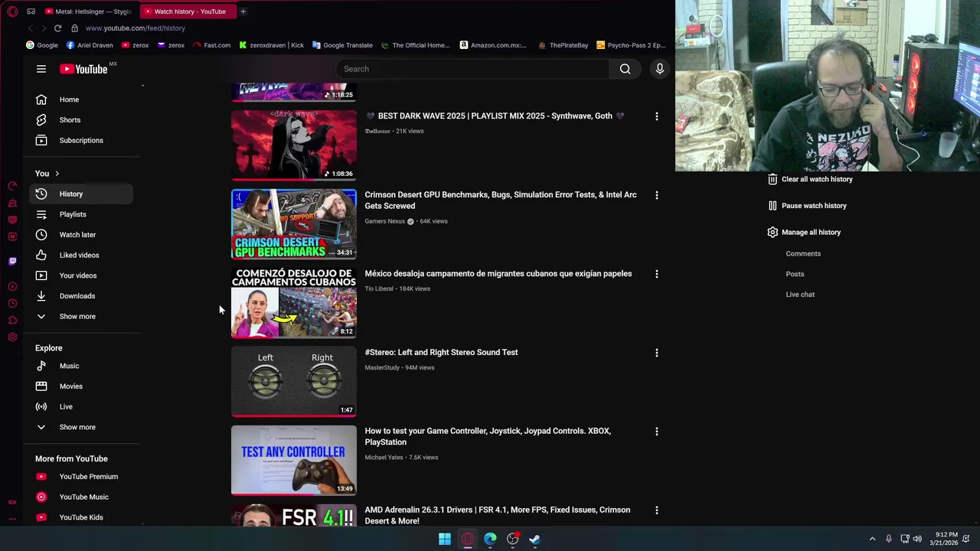Image resolution: width=980 pixels, height=551 pixels.
Task: Select Watch history YouTube tab
Action: tap(189, 11)
